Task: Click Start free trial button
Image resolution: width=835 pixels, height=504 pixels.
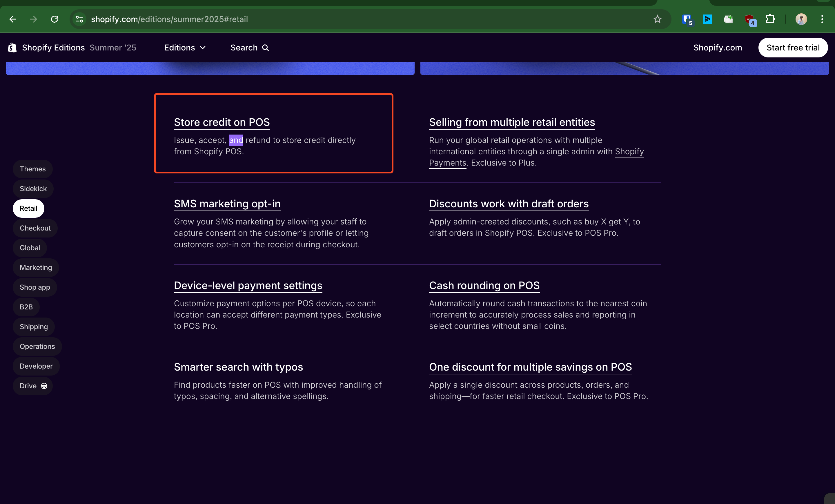Action: pos(793,48)
